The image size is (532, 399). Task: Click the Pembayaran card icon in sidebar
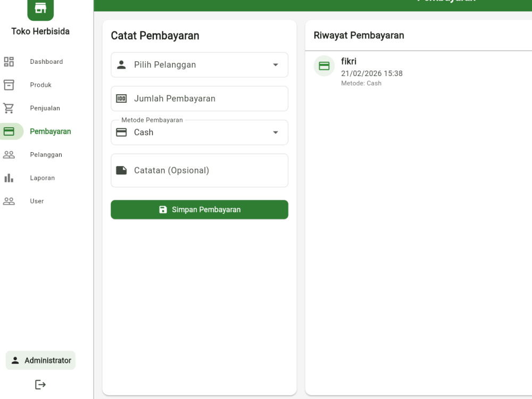pyautogui.click(x=9, y=131)
